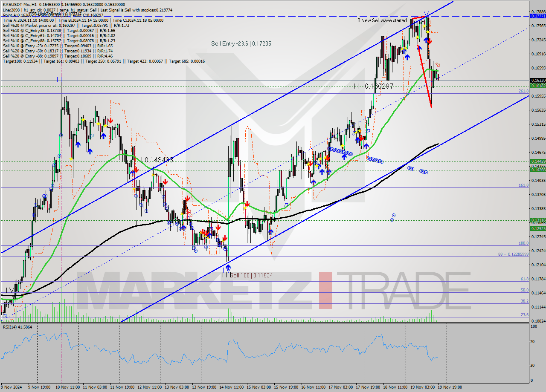This screenshot has height=392, width=546.
Task: Click the 50.0 Fibonacci level label
Action: click(x=525, y=290)
